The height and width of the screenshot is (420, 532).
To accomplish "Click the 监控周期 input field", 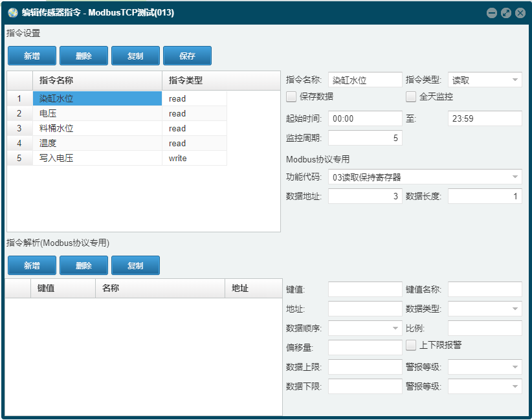I will [x=365, y=138].
